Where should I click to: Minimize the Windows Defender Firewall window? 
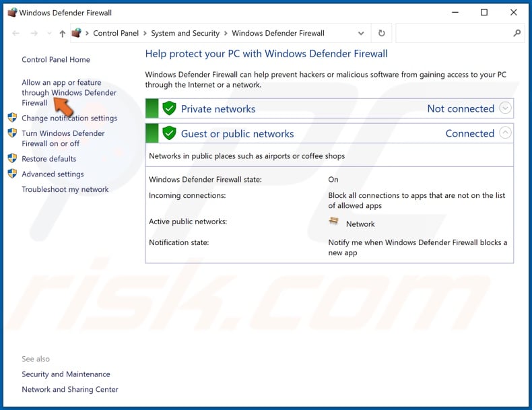coord(455,13)
